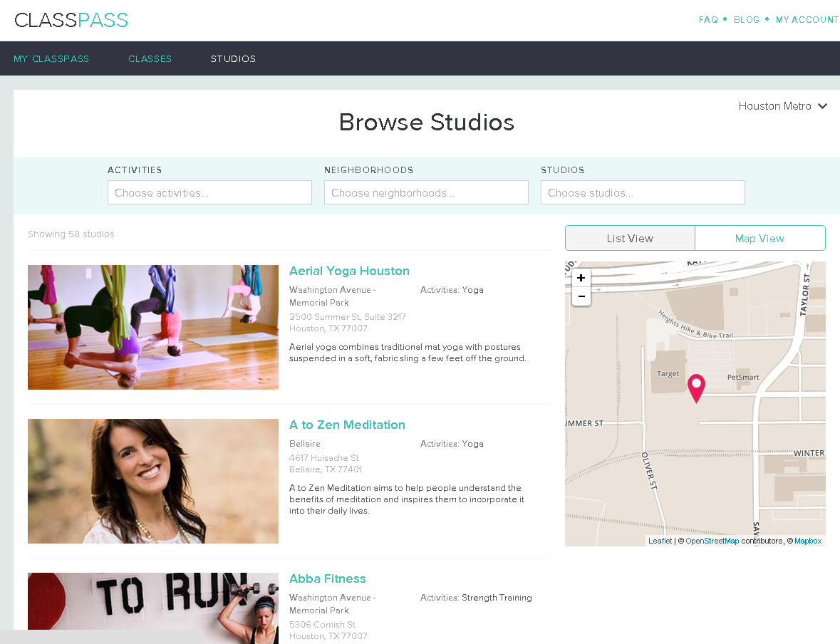Click the pink map location pin
The image size is (840, 644).
point(696,388)
